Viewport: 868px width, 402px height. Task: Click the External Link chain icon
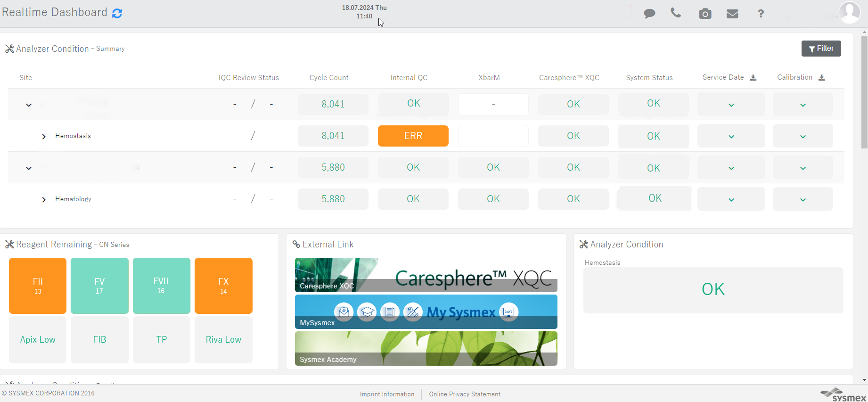click(x=296, y=244)
